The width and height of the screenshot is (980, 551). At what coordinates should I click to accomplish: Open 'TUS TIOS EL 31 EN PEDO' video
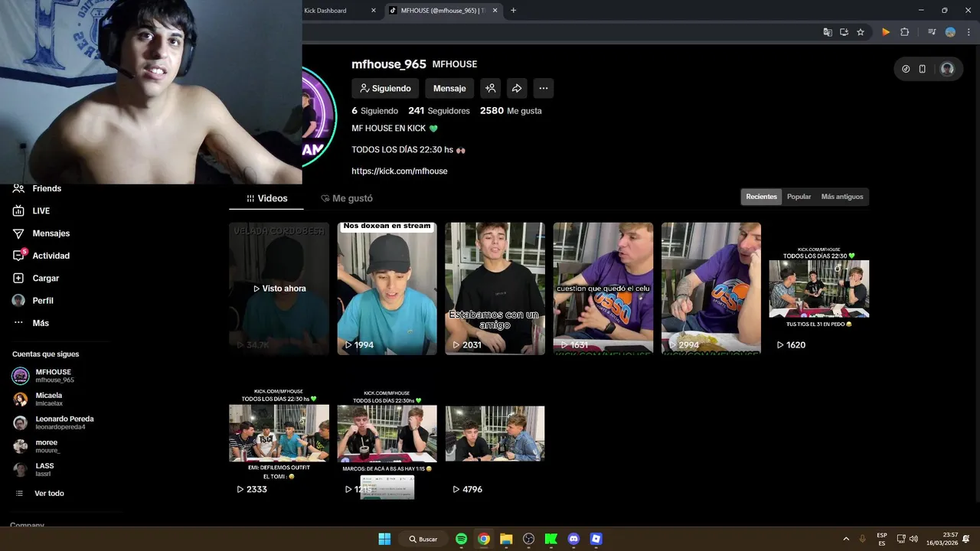[819, 289]
